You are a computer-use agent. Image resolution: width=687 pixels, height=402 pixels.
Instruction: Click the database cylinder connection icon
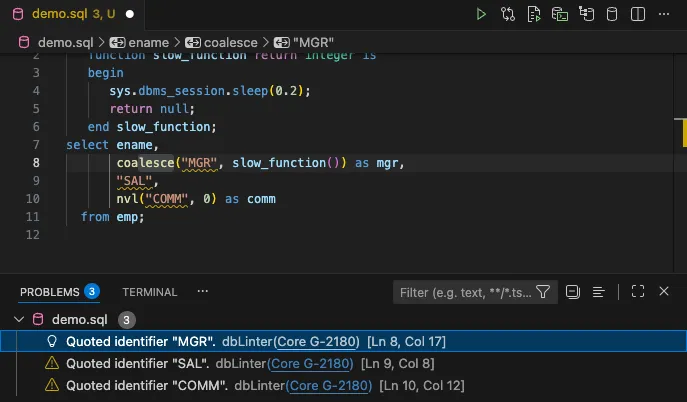click(612, 14)
